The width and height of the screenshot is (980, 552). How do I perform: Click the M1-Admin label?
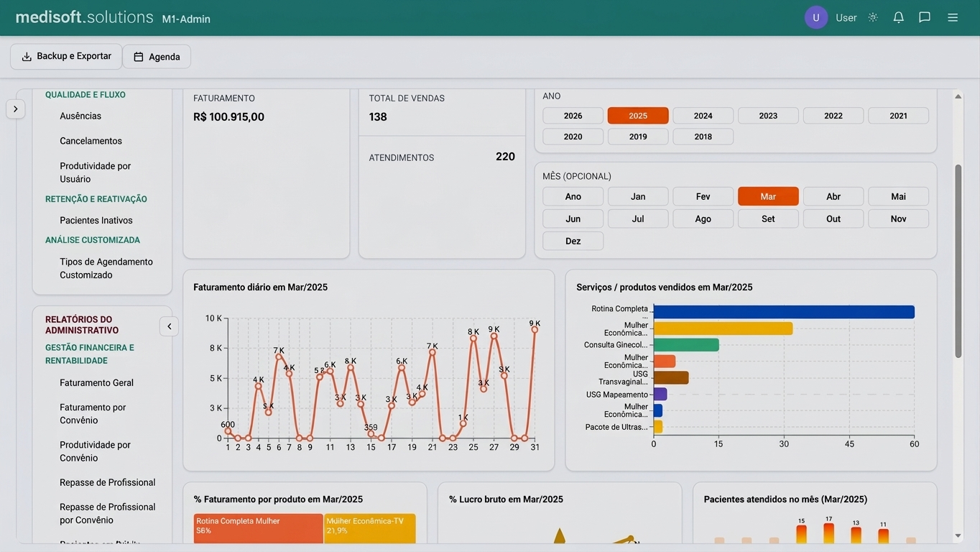tap(186, 19)
